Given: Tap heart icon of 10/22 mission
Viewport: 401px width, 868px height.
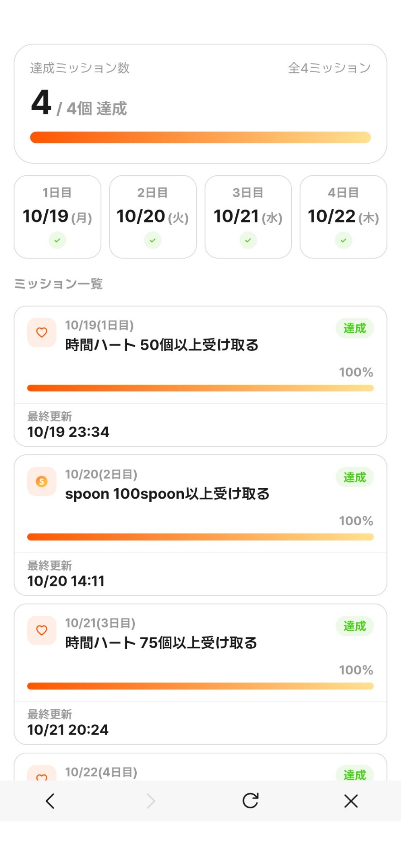Looking at the screenshot, I should click(42, 774).
